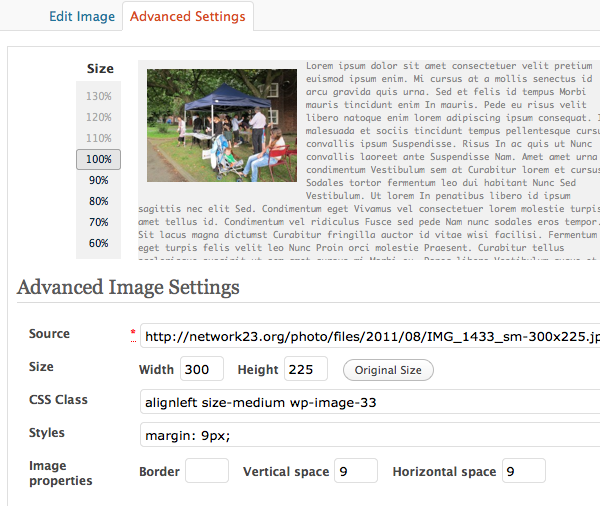This screenshot has width=600, height=506.
Task: Scale the image to 70%
Action: [x=98, y=222]
